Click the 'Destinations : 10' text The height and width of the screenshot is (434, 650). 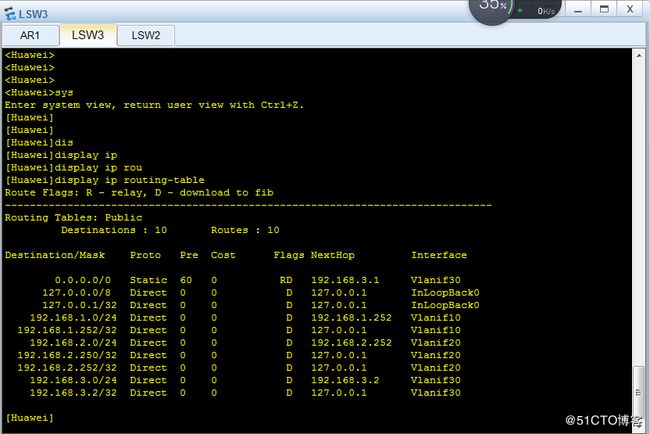click(114, 230)
